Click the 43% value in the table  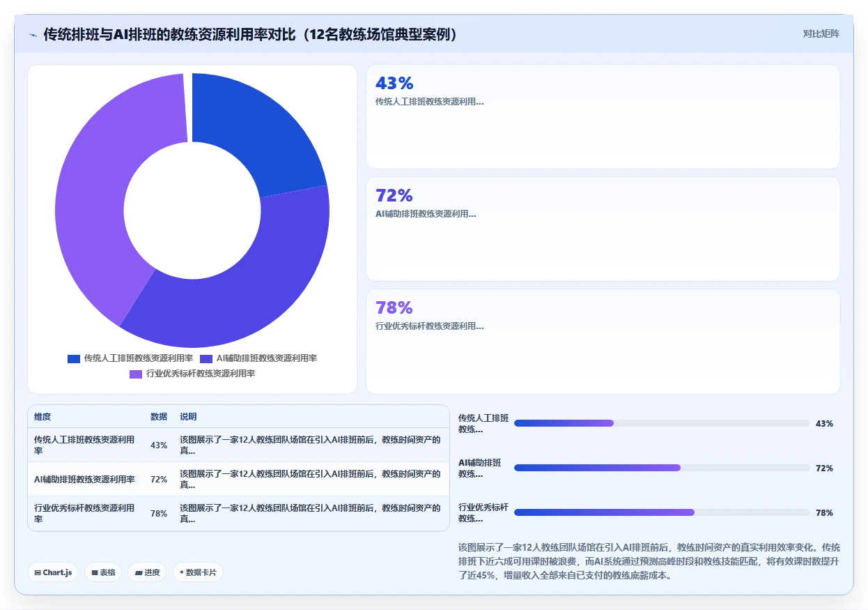point(159,445)
